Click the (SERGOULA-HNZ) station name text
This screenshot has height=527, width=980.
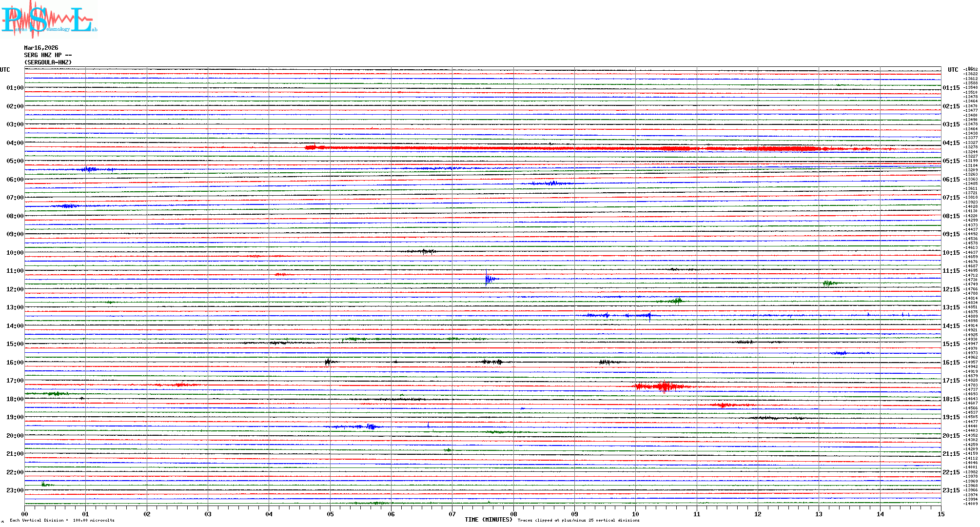pos(48,62)
